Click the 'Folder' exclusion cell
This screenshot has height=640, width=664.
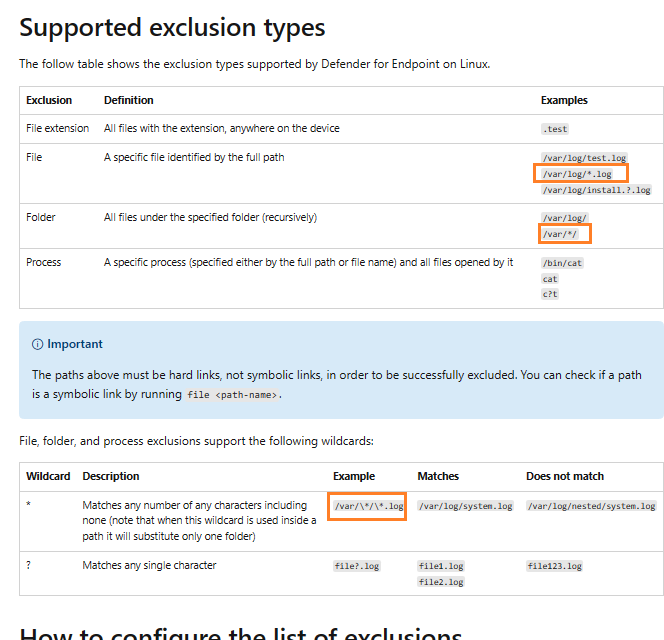[x=41, y=217]
